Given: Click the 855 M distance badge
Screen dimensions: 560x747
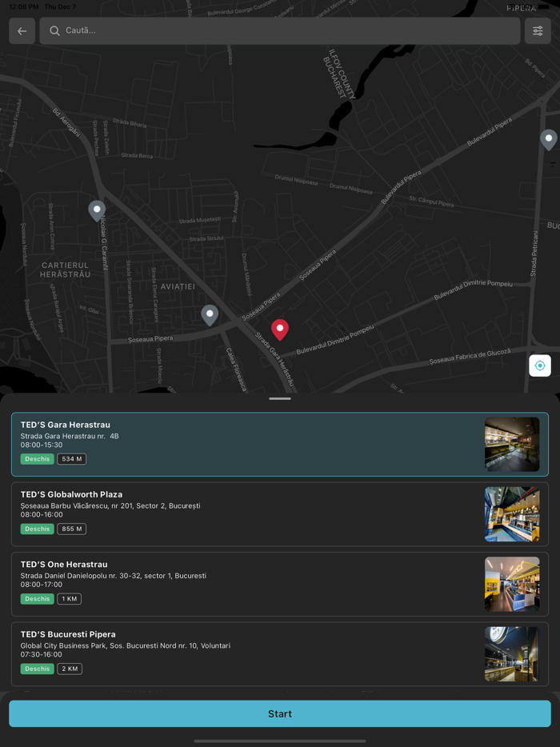Looking at the screenshot, I should pyautogui.click(x=71, y=529).
